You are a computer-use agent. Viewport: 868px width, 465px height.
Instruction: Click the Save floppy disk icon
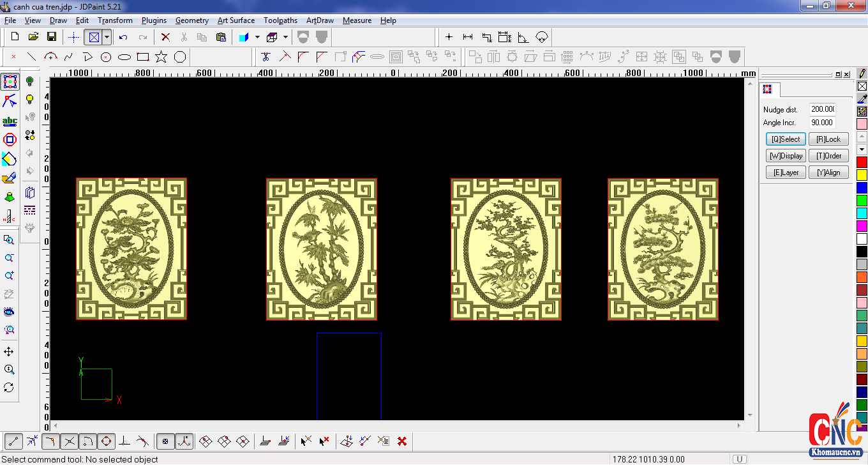pyautogui.click(x=52, y=37)
